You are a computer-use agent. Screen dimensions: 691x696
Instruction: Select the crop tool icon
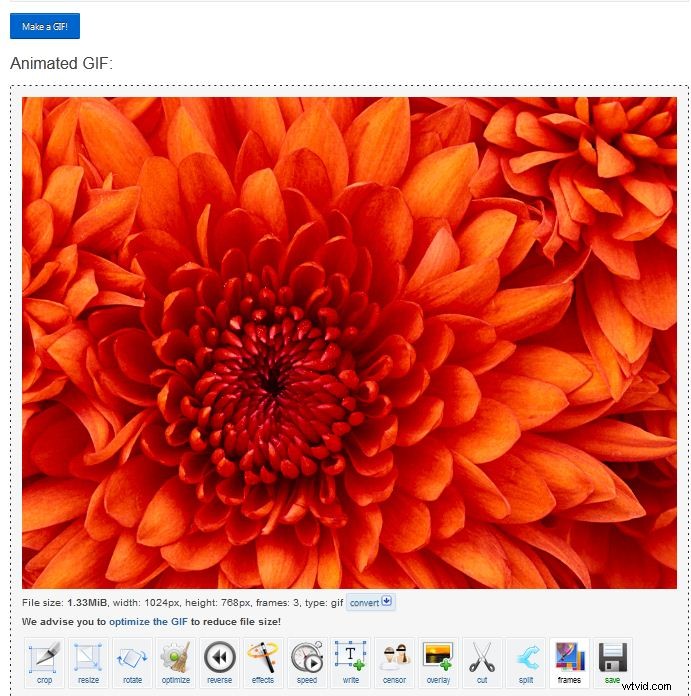pyautogui.click(x=44, y=662)
